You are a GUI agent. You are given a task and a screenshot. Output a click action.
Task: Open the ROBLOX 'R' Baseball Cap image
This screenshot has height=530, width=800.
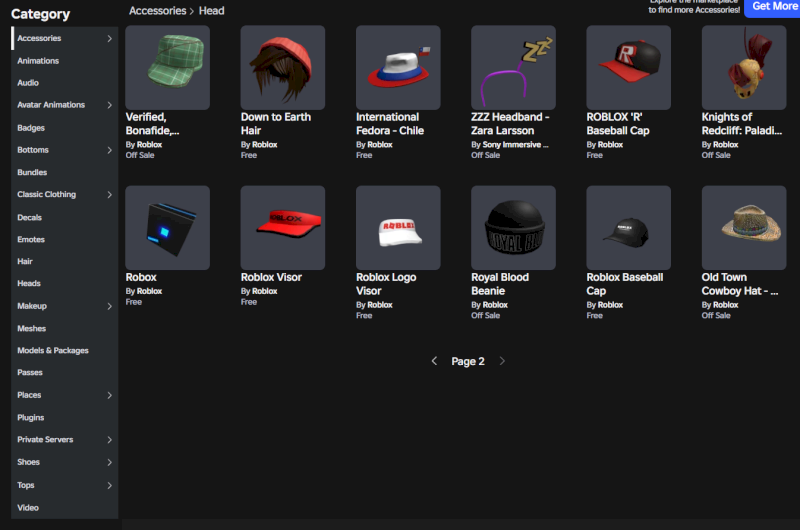pos(629,67)
